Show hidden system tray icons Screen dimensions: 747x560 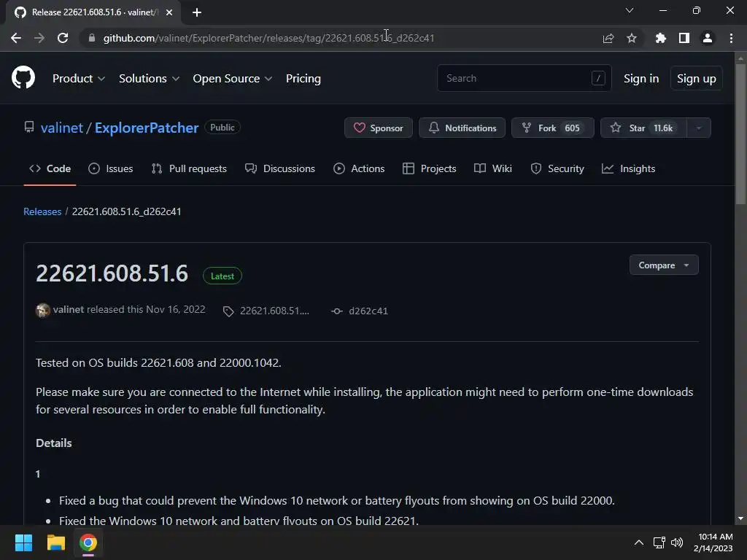(x=639, y=542)
